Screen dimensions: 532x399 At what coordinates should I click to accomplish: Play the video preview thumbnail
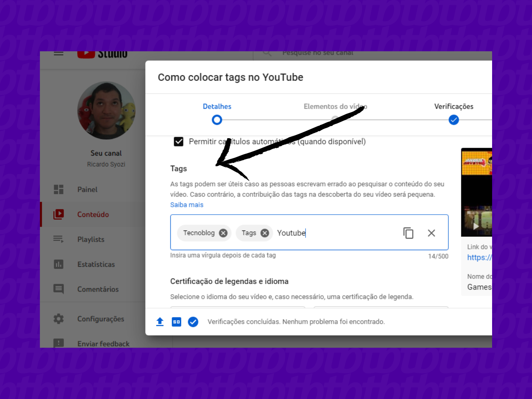tap(476, 226)
